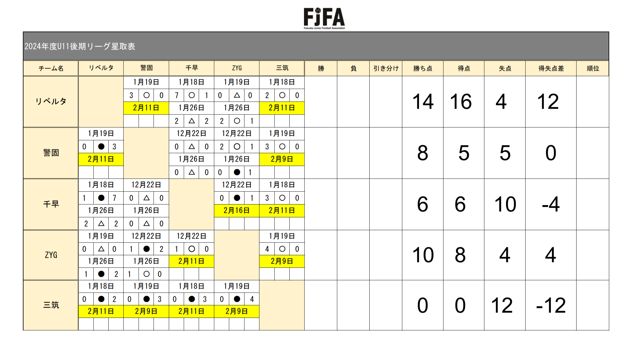Click 千早's 得失点差 value -4
This screenshot has width=644, height=340.
551,204
